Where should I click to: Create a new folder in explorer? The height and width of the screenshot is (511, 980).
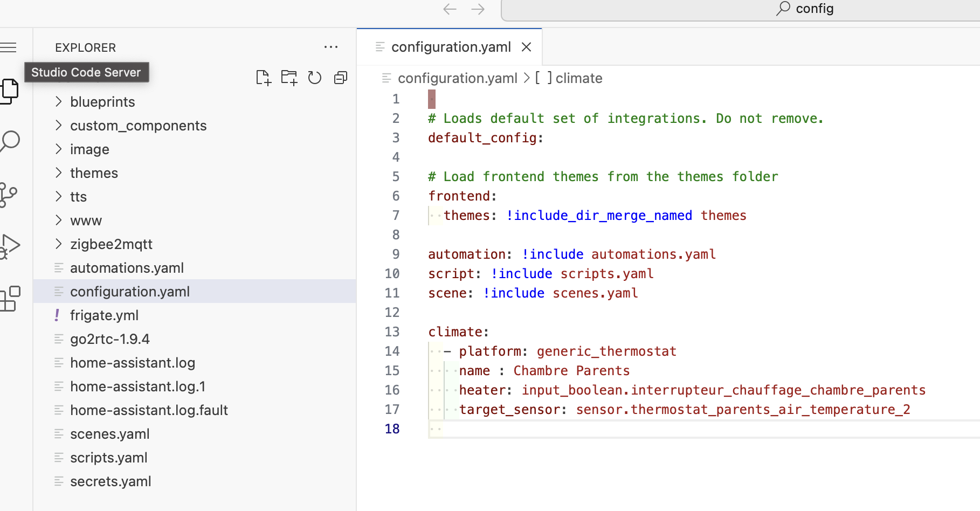(x=289, y=78)
